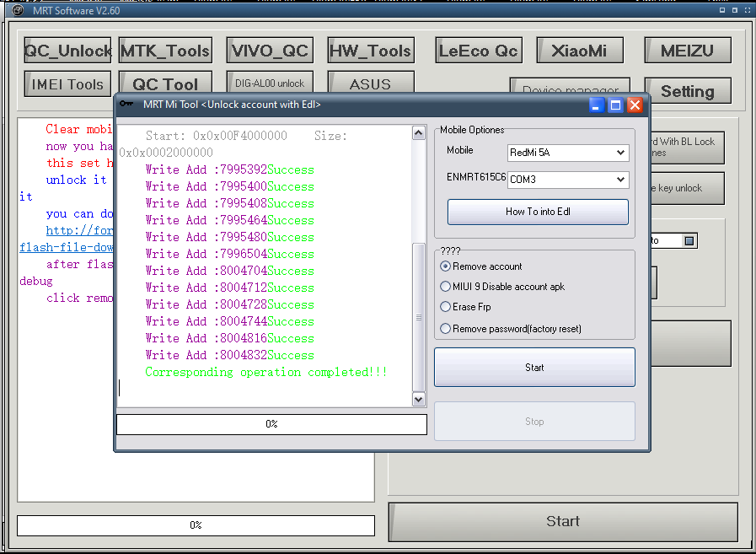Click the main window 0% progress bar
The height and width of the screenshot is (554, 756).
point(196,525)
